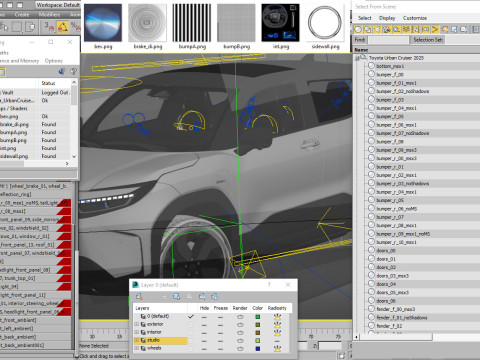Toggle Display Cameras filter in Select From Scene
Screen dimensions: 480x360
pos(387,29)
